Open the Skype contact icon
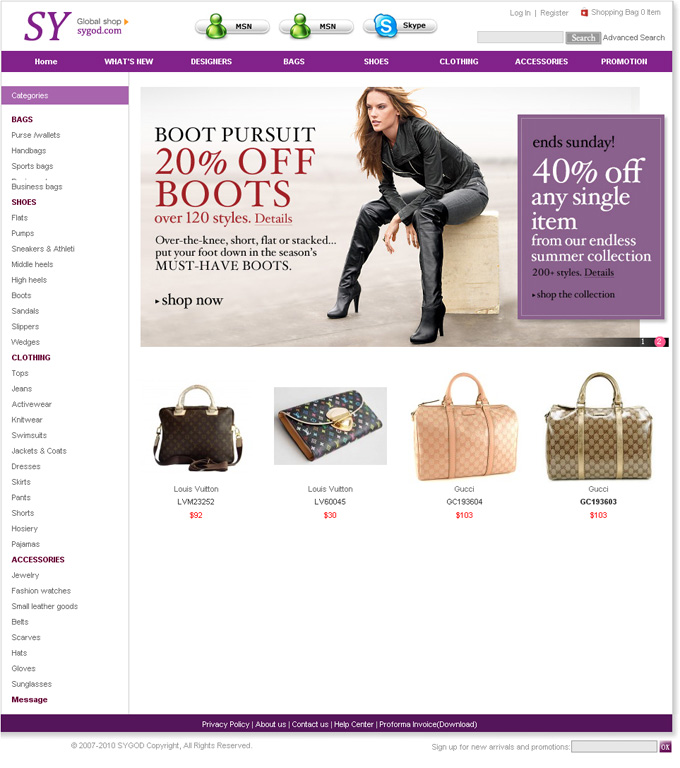This screenshot has height=768, width=680. [386, 25]
